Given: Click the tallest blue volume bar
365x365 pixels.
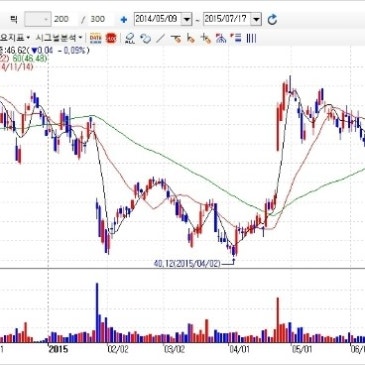Looking at the screenshot, I should (97, 313).
